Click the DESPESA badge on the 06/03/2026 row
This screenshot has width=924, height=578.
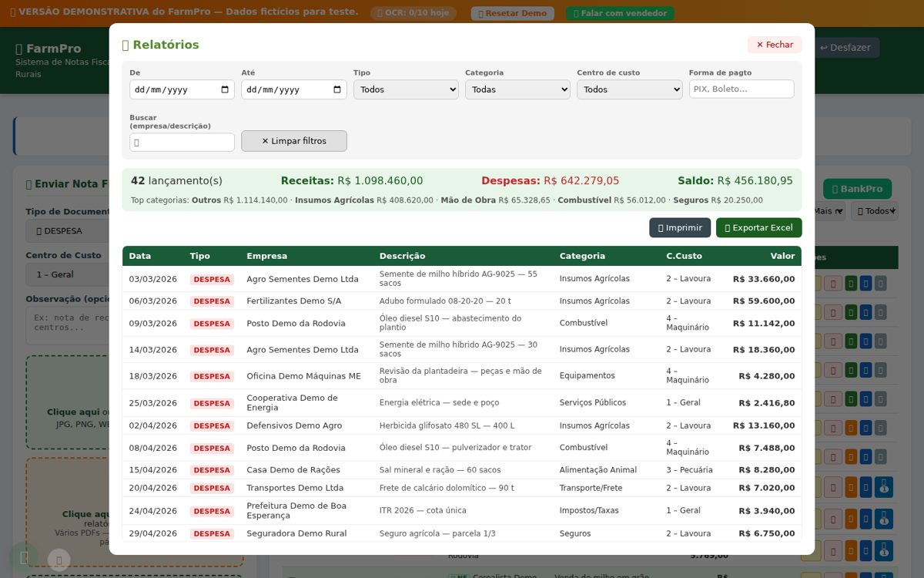click(212, 301)
